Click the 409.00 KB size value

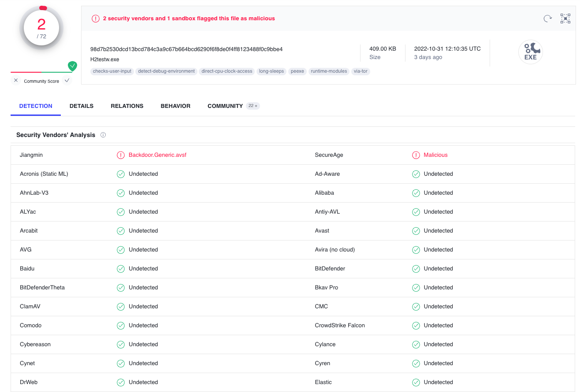coord(383,49)
